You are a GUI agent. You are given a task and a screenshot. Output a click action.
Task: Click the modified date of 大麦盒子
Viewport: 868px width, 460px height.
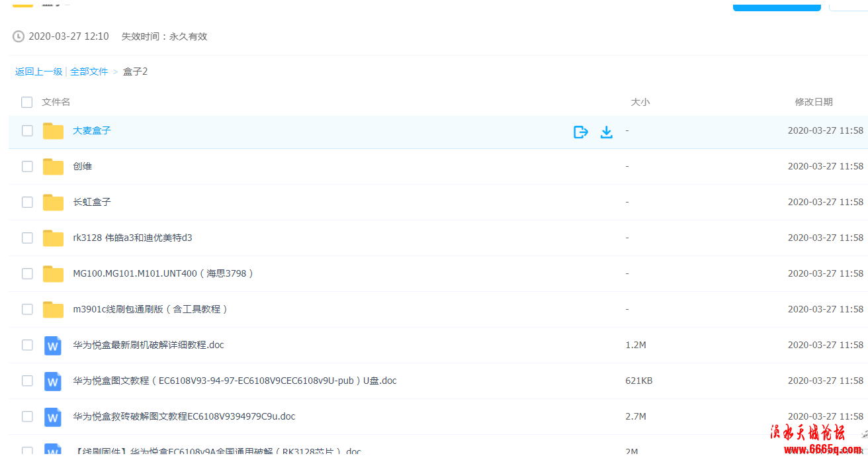click(826, 130)
